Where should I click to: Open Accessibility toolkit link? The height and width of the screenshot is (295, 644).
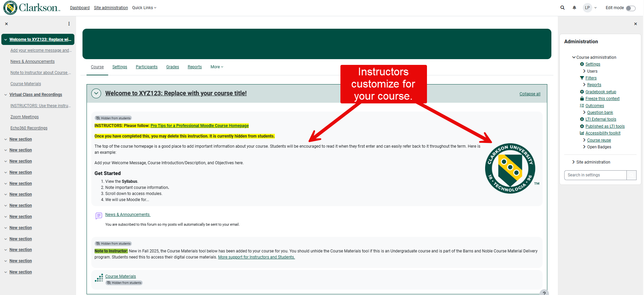[x=603, y=133]
